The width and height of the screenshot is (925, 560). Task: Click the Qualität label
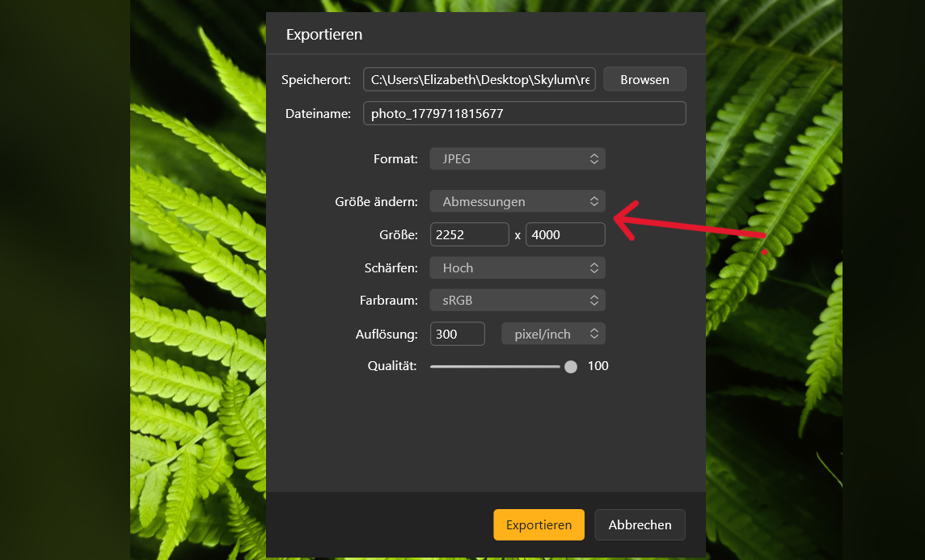click(x=391, y=366)
